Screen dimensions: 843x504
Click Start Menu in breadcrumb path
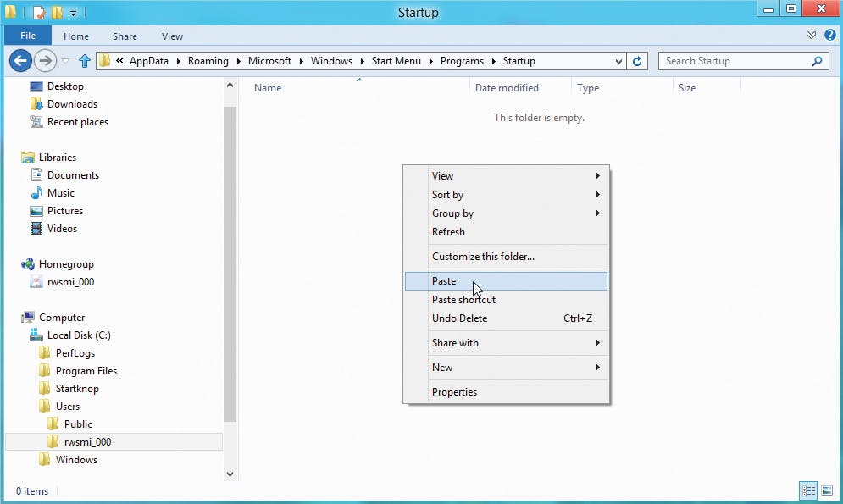tap(397, 61)
